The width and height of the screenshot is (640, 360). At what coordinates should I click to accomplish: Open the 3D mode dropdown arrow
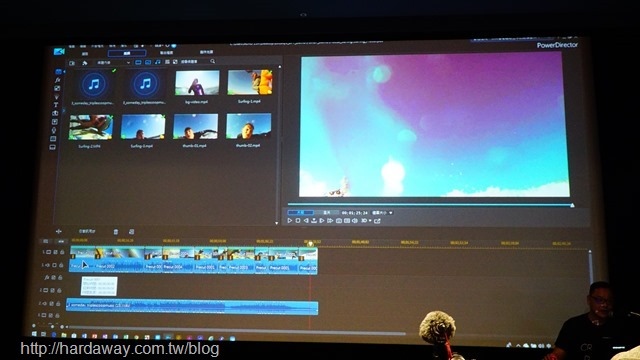pos(370,221)
